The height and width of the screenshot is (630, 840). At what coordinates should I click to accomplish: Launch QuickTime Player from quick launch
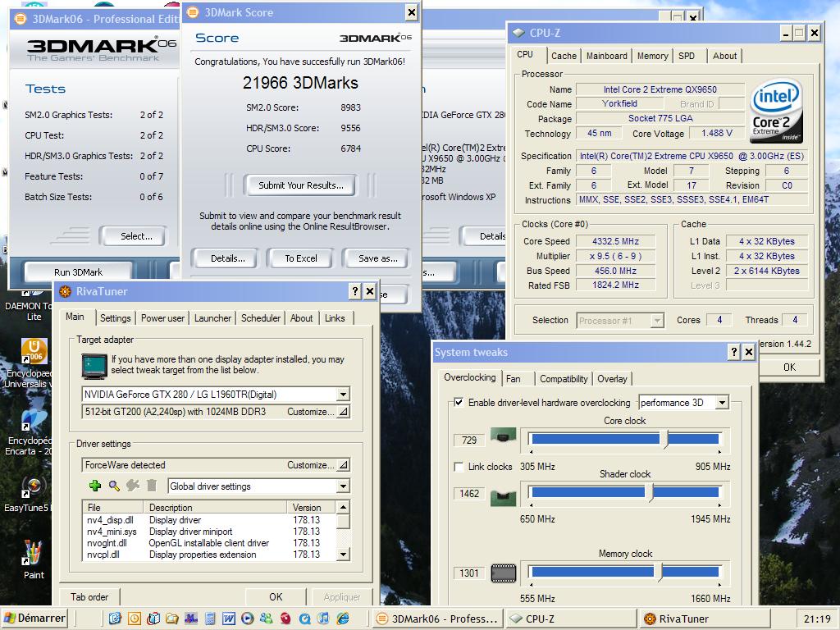[304, 619]
